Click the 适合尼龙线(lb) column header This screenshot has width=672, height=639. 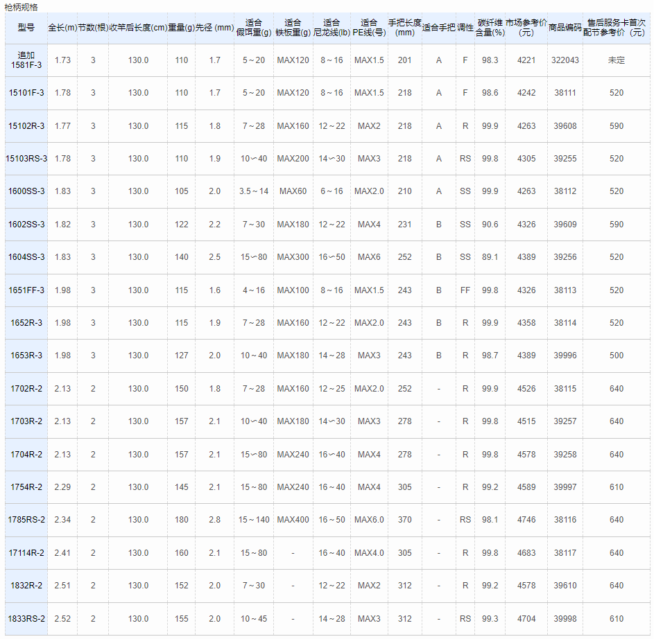coord(331,28)
